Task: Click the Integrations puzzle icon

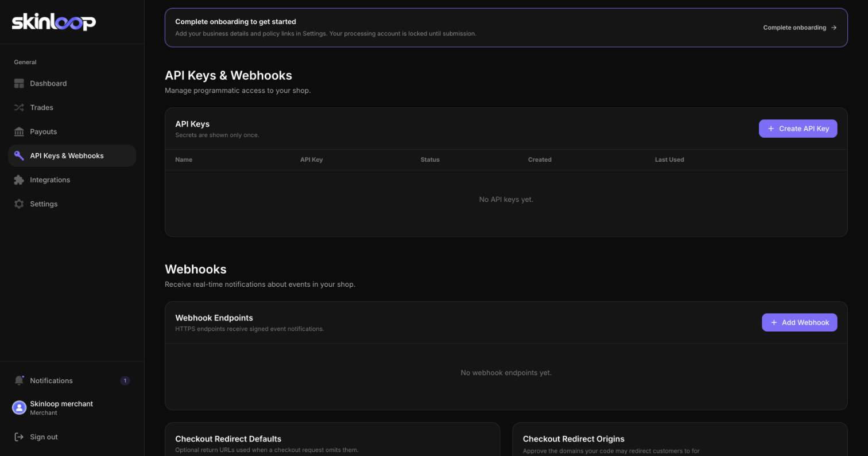Action: (x=19, y=180)
